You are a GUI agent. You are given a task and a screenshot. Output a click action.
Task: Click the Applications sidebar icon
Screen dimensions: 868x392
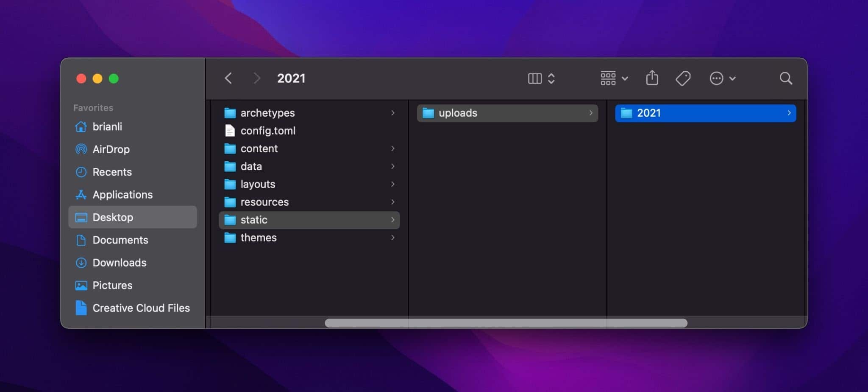click(x=81, y=194)
